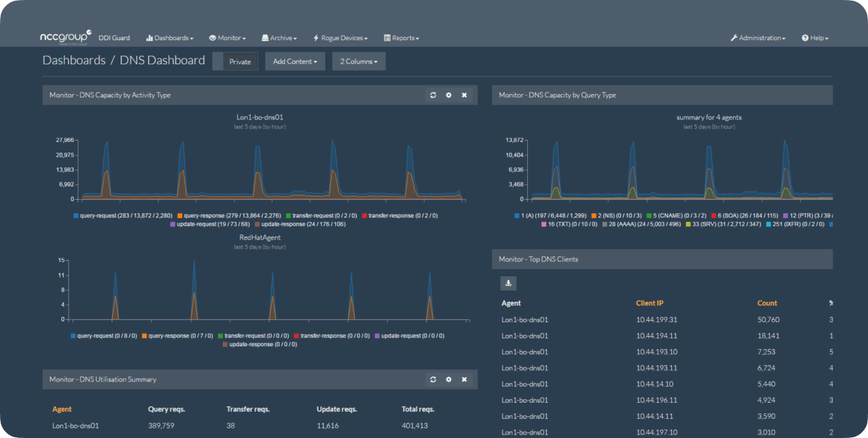Sort the table by Client IP column
The width and height of the screenshot is (868, 438).
(x=649, y=303)
